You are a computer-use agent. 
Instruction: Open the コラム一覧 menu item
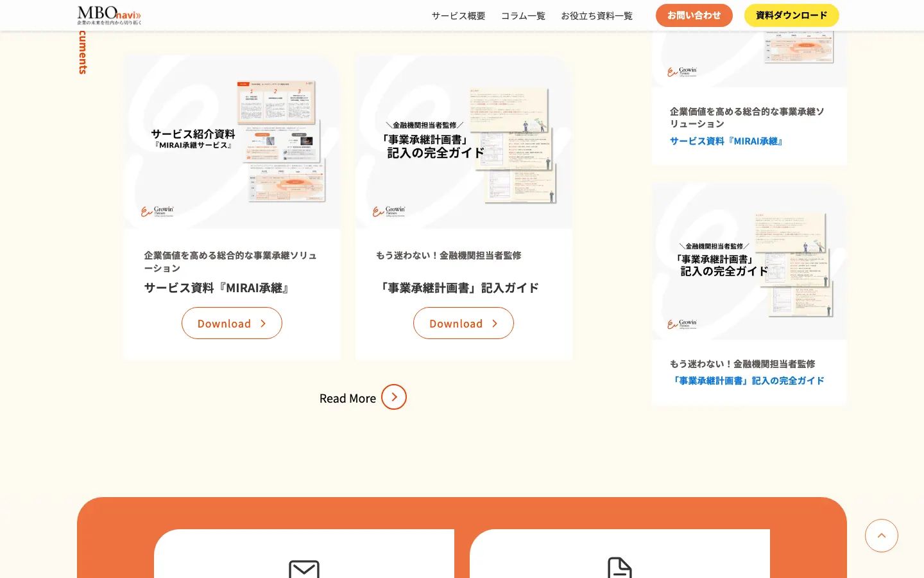(x=523, y=15)
